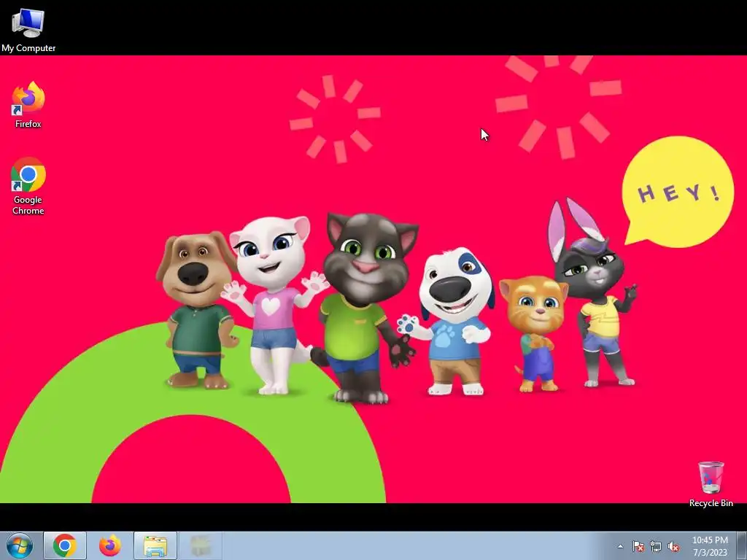Click the network status tray icon
Viewport: 747px width, 560px height.
(x=656, y=546)
